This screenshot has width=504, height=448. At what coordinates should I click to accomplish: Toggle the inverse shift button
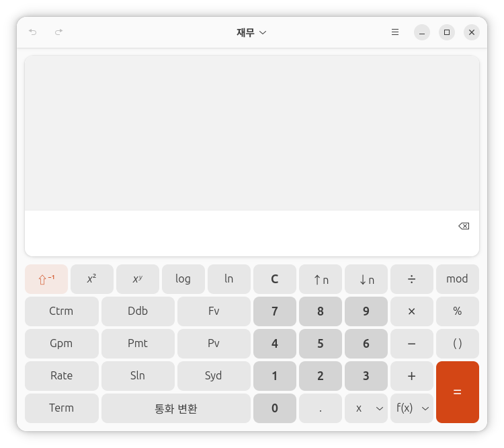[46, 279]
